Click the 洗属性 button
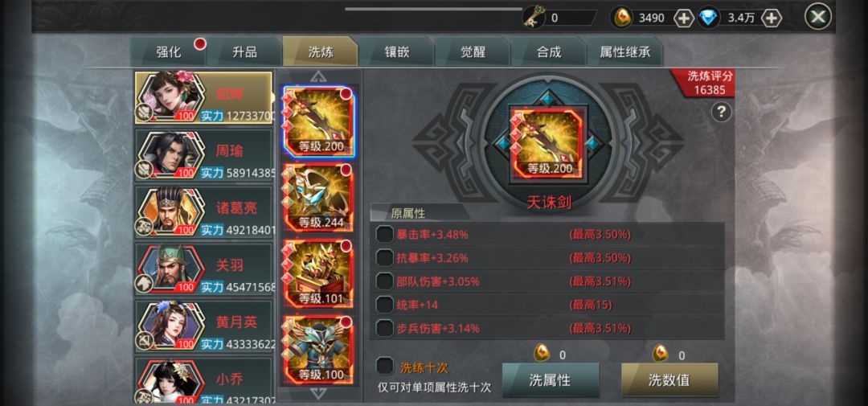 551,380
